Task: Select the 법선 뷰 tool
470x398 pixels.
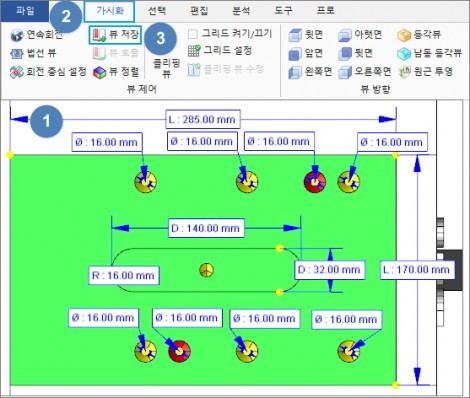Action: coord(33,53)
